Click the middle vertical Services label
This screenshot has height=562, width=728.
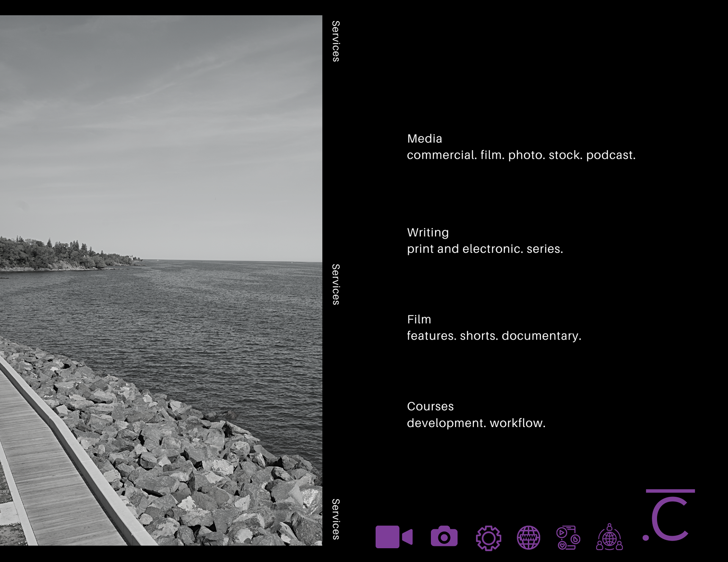336,284
